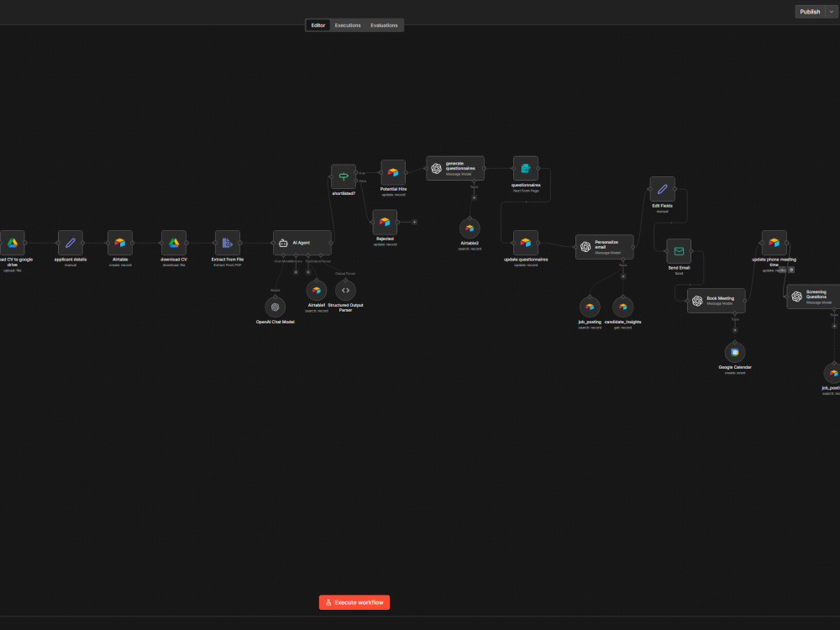
Task: Open the upload CV to google drive node
Action: pos(13,243)
